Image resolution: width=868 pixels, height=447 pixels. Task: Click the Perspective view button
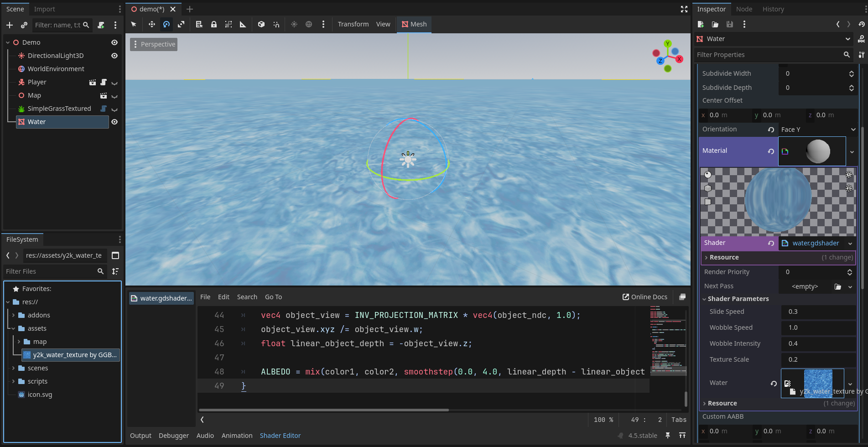[154, 44]
